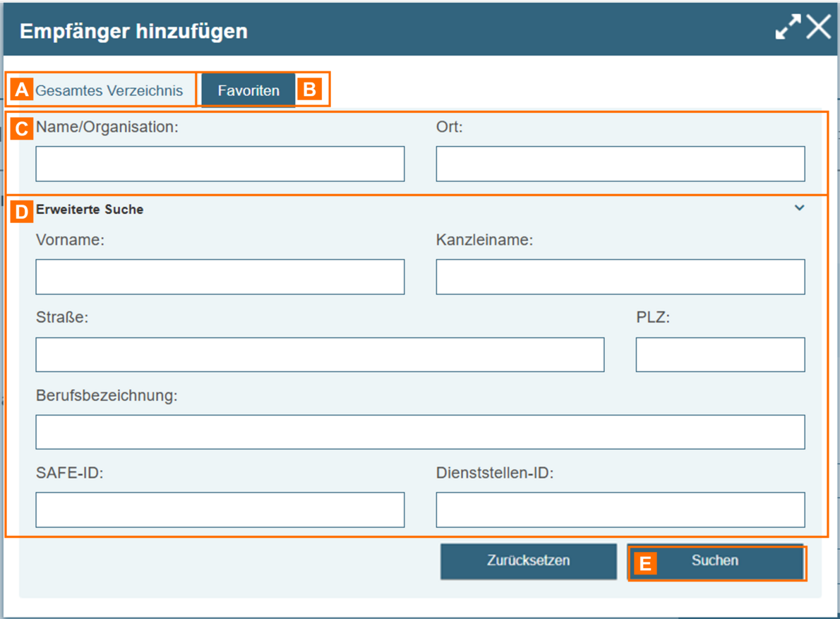Collapse advanced search with the chevron arrow
The height and width of the screenshot is (619, 840).
point(799,208)
